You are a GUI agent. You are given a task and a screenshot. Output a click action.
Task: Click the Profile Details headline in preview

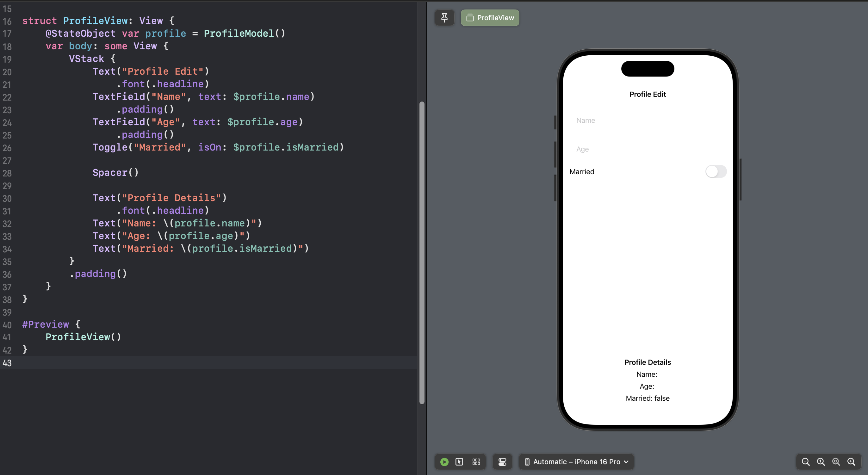pos(647,362)
